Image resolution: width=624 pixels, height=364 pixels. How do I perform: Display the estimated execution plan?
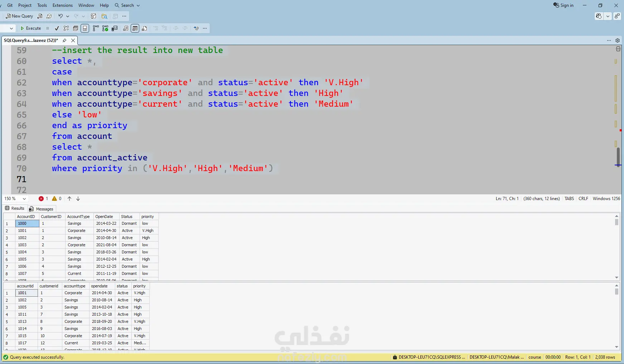point(66,28)
